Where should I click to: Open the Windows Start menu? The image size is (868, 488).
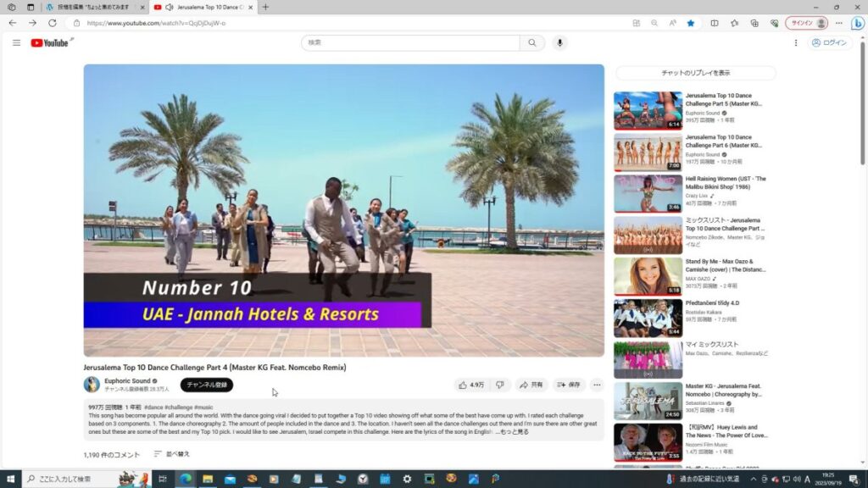tap(10, 479)
